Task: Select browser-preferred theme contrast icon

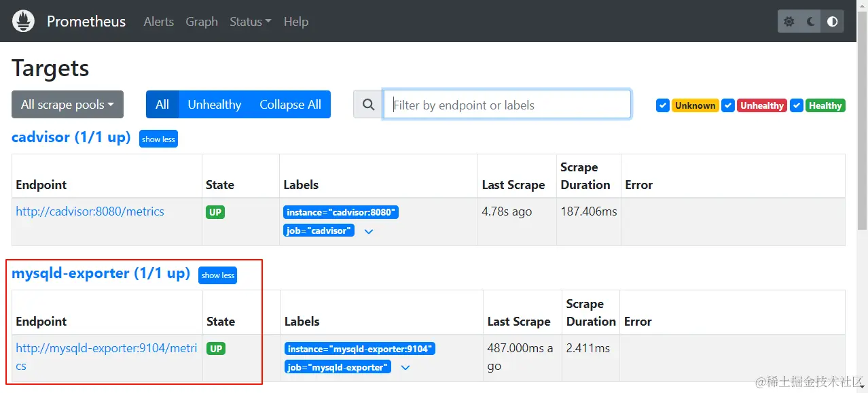Action: (x=833, y=22)
